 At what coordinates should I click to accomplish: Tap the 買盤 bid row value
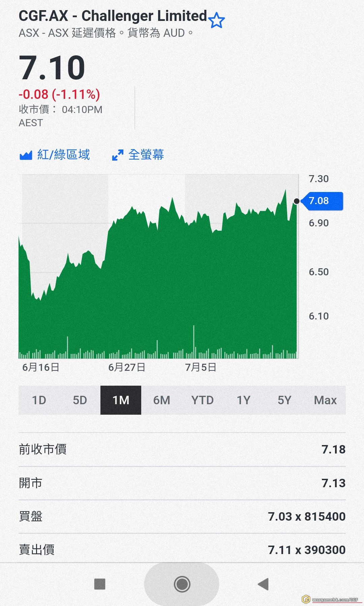(306, 517)
